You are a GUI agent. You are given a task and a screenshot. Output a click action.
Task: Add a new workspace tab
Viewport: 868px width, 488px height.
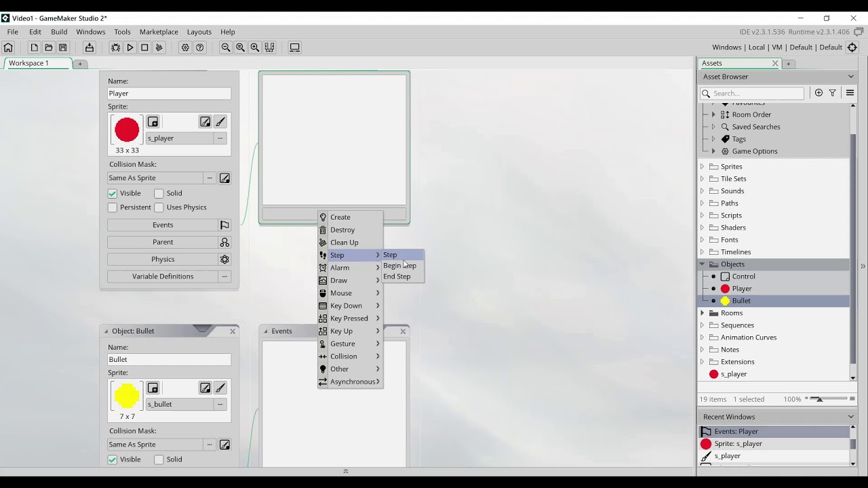coord(80,64)
